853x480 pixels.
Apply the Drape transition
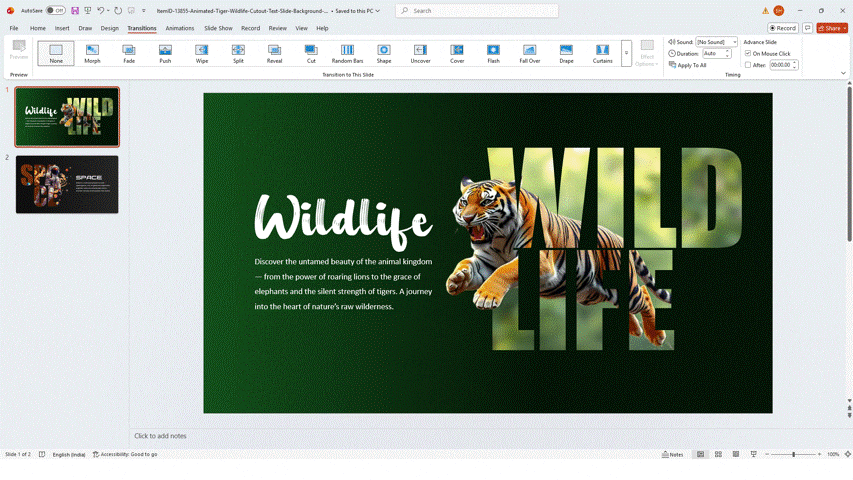coord(566,53)
